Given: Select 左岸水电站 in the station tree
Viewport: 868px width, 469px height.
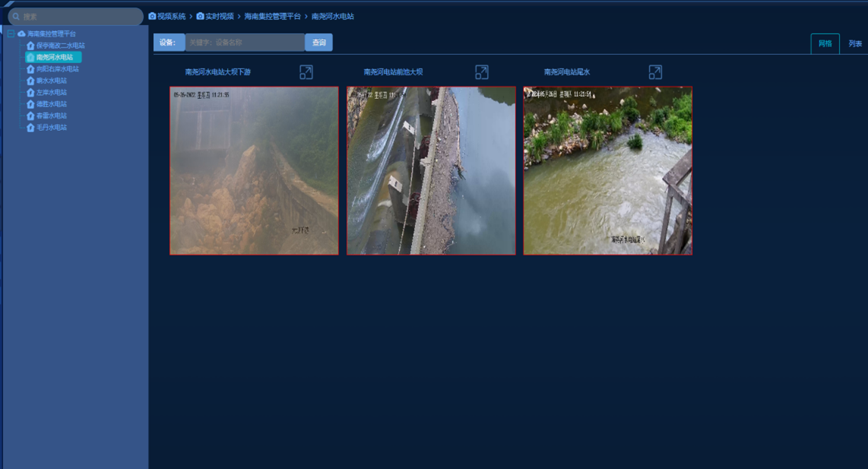Looking at the screenshot, I should click(52, 93).
